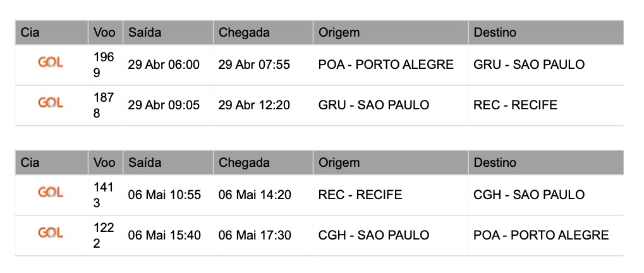Select departure time 06 Mai 15:40
Screen dimensions: 644x273
pyautogui.click(x=164, y=236)
